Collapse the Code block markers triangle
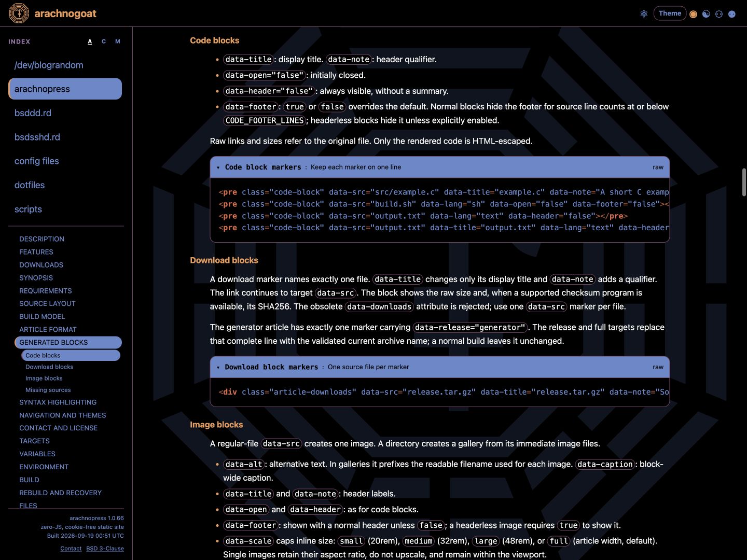 click(218, 167)
